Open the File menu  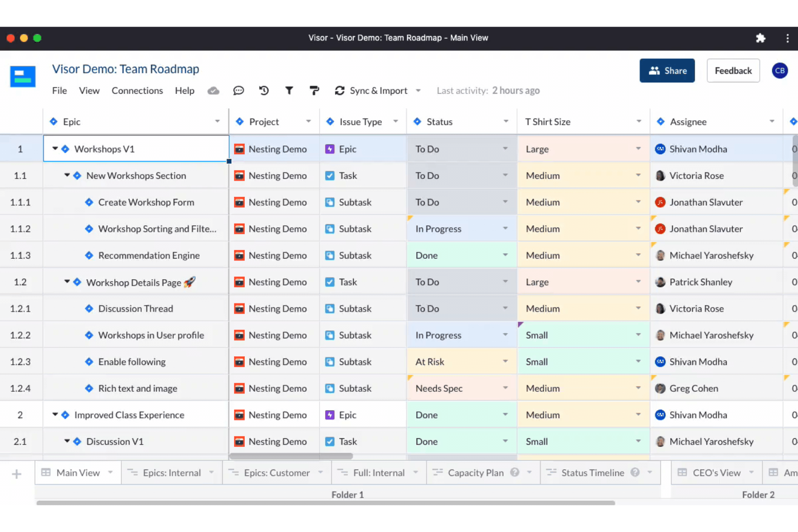59,91
